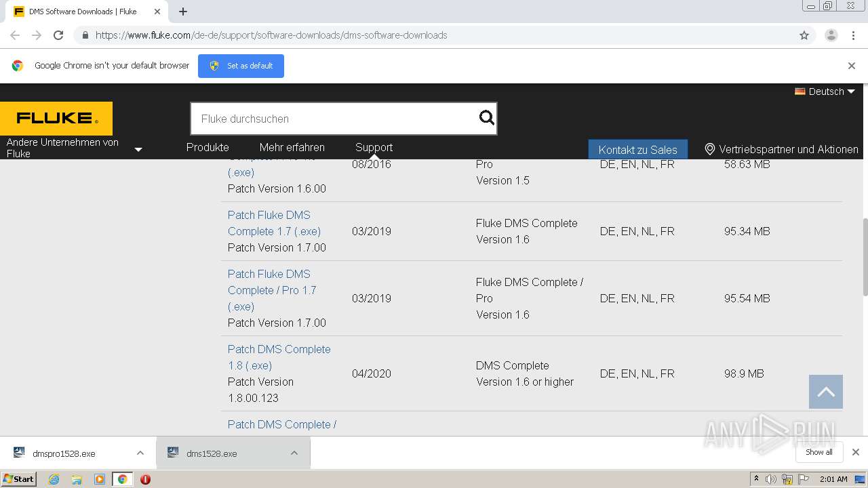
Task: Select the 04/2020 date cell
Action: [372, 373]
